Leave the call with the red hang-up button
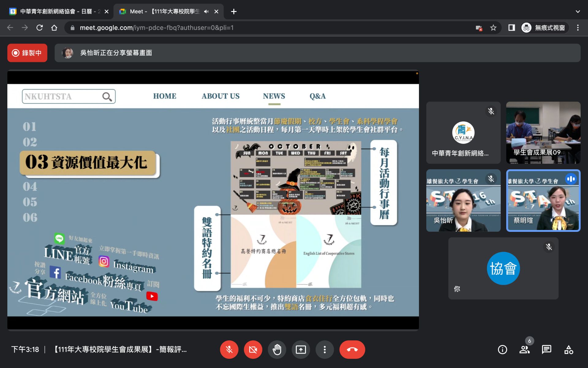Screen dimensions: 588x368 click(x=352, y=350)
